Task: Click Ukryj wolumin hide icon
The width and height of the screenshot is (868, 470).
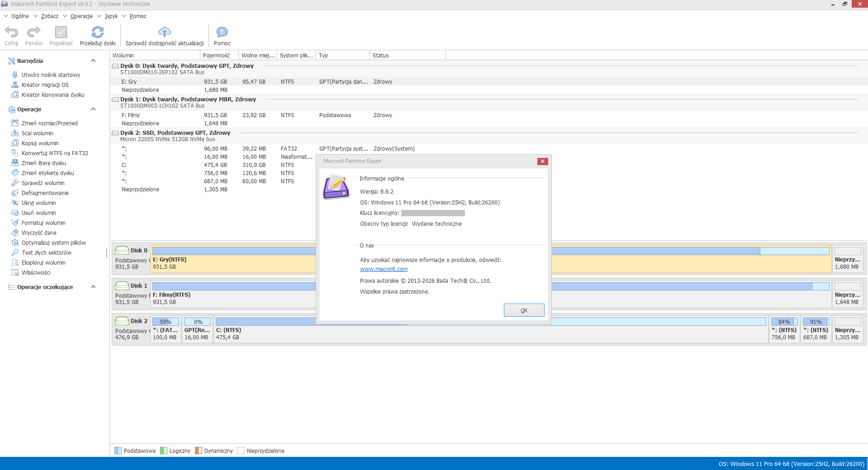Action: 15,203
